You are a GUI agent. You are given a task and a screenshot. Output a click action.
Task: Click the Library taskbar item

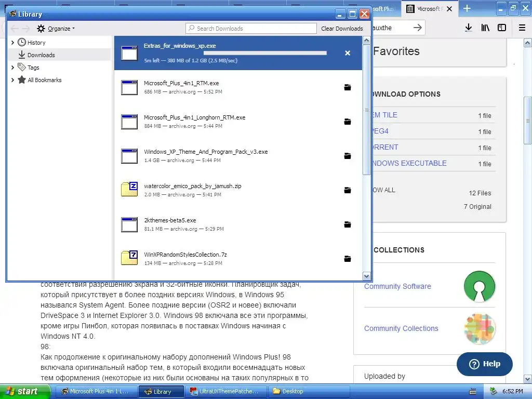tap(162, 392)
